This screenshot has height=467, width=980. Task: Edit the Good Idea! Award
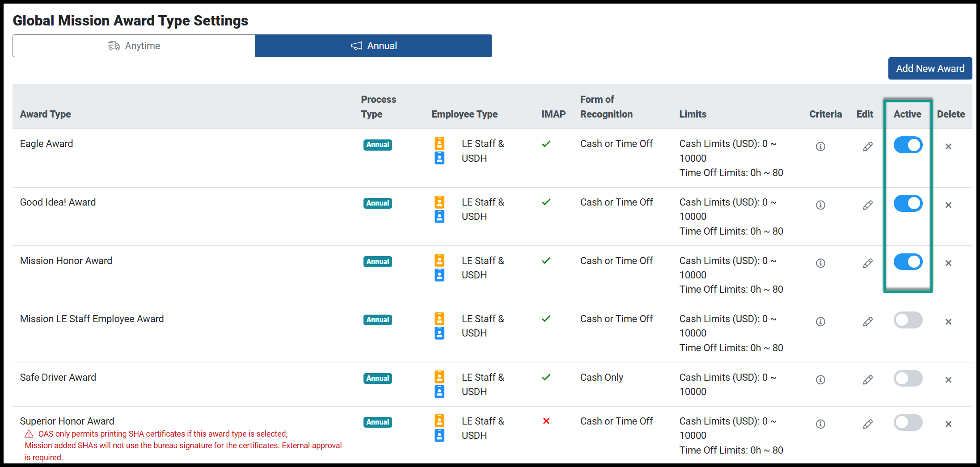point(868,205)
